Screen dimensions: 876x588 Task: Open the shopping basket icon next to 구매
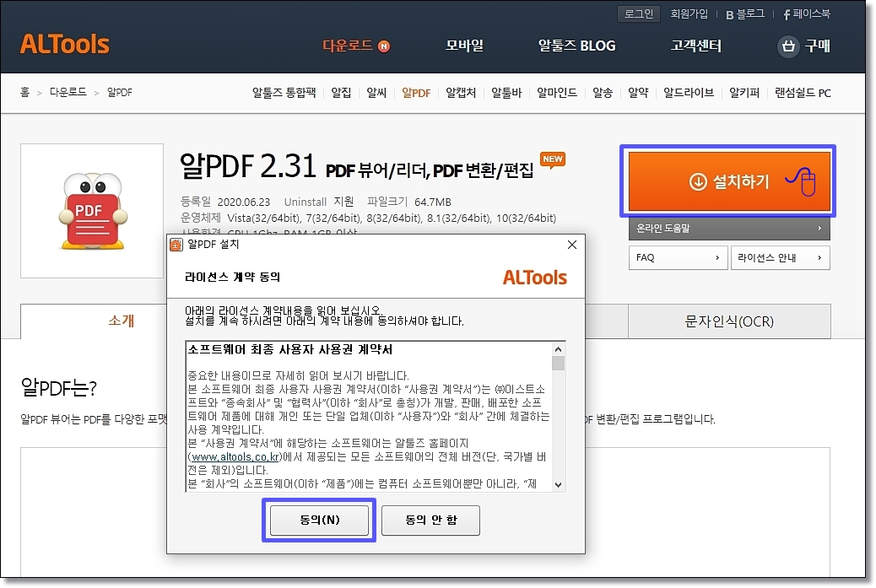tap(788, 46)
